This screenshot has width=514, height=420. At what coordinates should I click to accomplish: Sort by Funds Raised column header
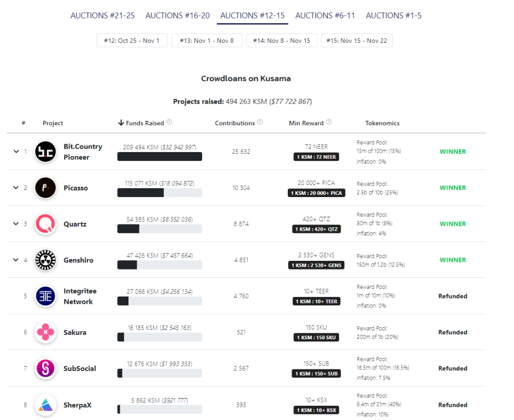[x=144, y=123]
